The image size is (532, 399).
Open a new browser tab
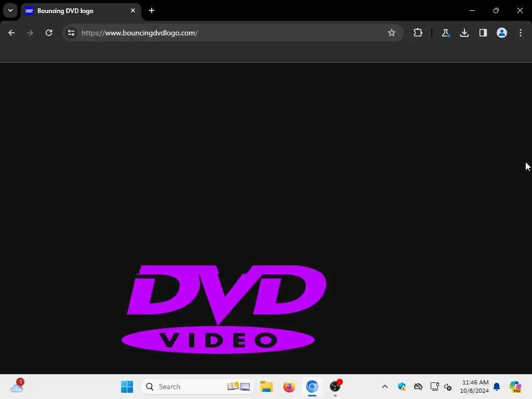click(152, 10)
